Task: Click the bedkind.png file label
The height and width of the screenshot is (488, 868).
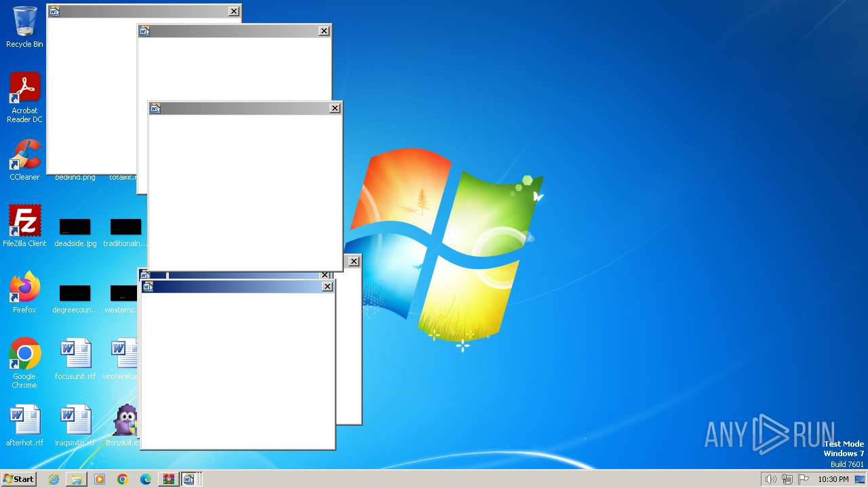Action: click(75, 178)
